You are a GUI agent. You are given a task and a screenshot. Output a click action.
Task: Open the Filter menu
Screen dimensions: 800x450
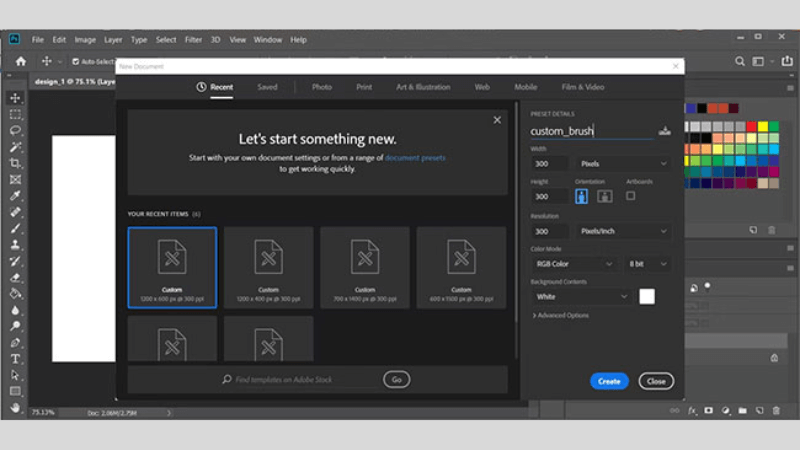coord(193,40)
